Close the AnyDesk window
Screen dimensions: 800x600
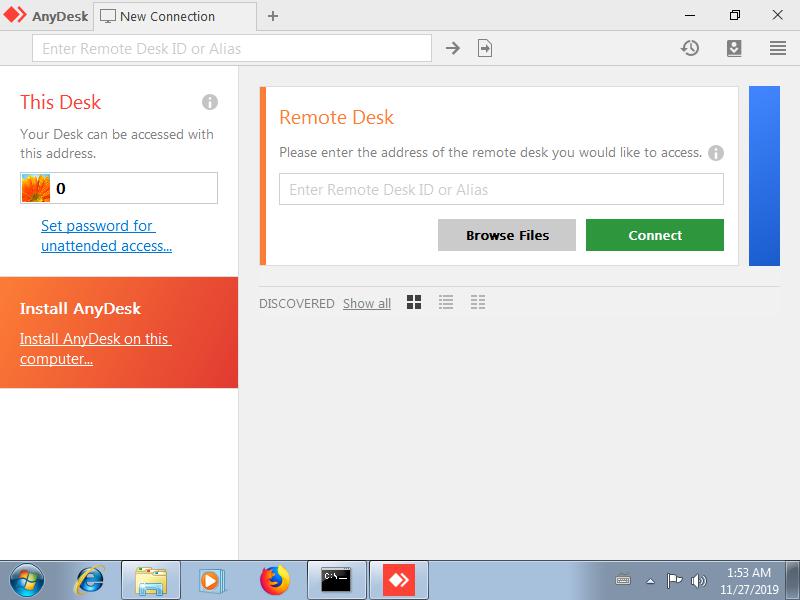coord(778,15)
